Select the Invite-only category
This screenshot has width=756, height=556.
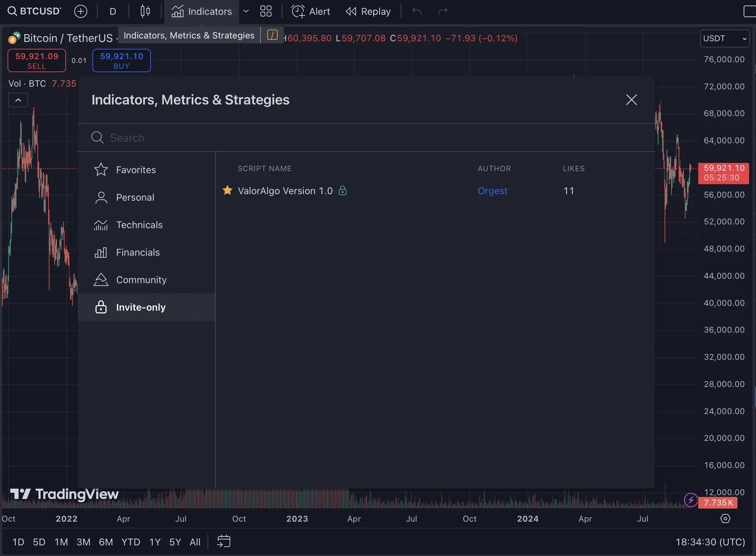[147, 307]
